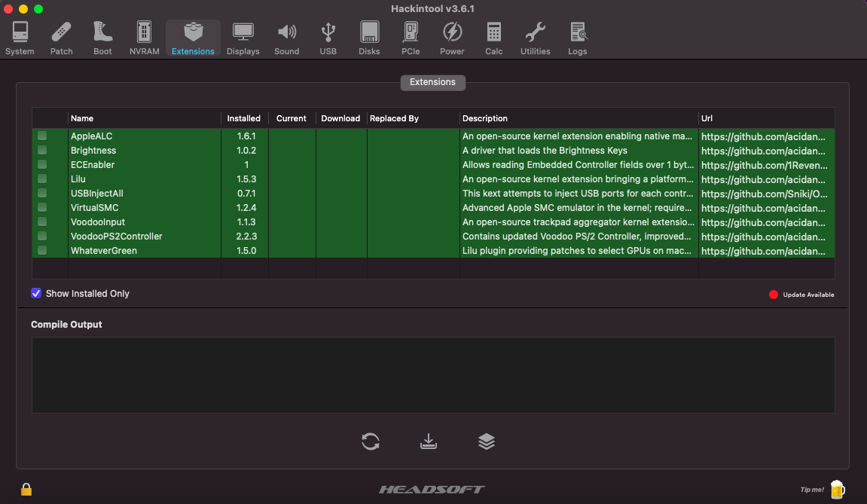Screen dimensions: 867x504
Task: Click the refresh extensions icon
Action: point(371,441)
